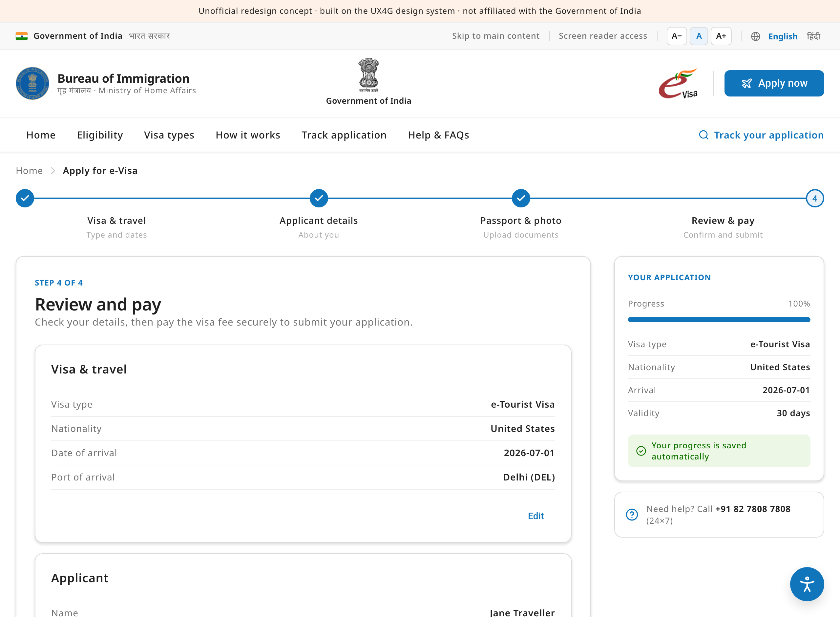Click Jane Traveller name value
Viewport: 840px width, 617px height.
[x=522, y=612]
